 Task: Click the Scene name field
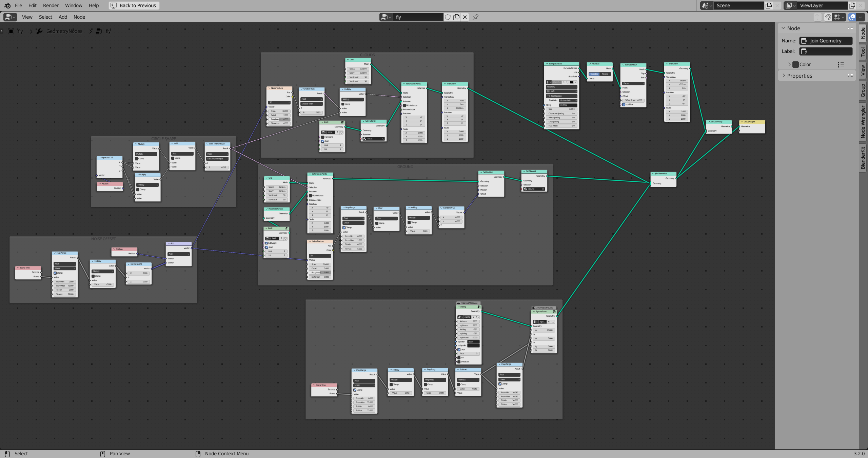click(738, 5)
